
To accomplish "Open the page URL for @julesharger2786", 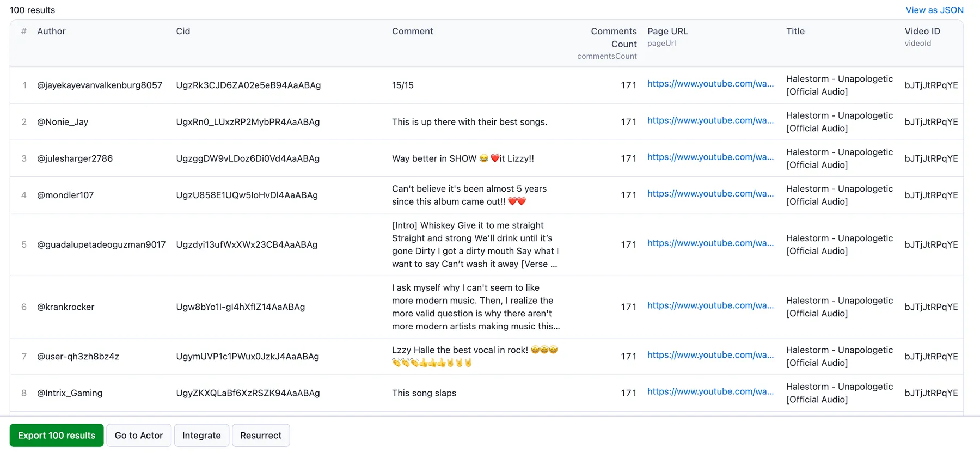I will point(710,157).
